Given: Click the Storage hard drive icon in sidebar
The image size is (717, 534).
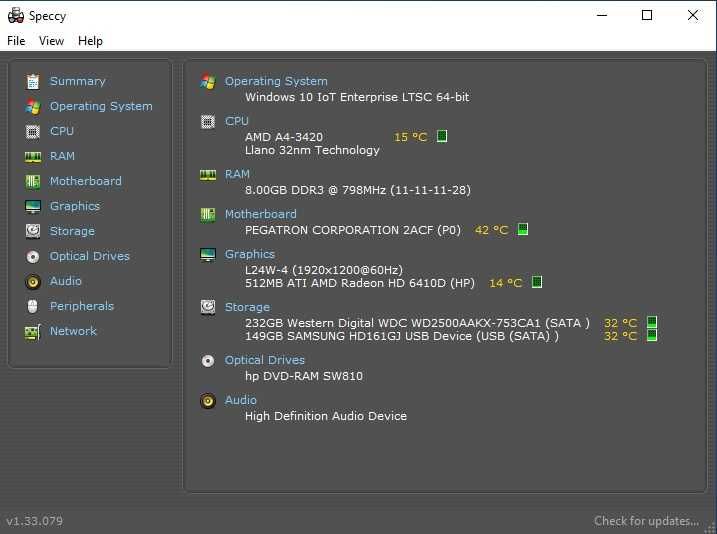Looking at the screenshot, I should pyautogui.click(x=33, y=231).
